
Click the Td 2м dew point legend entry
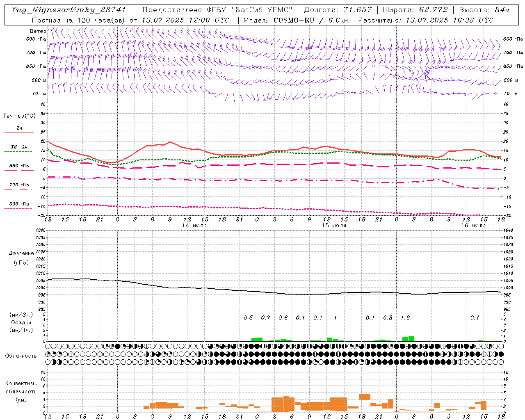click(19, 147)
